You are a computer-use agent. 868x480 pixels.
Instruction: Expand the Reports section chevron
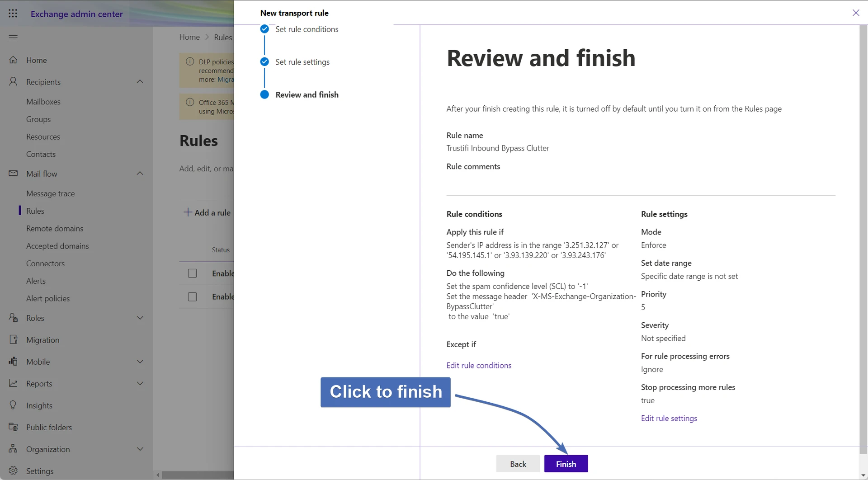140,383
